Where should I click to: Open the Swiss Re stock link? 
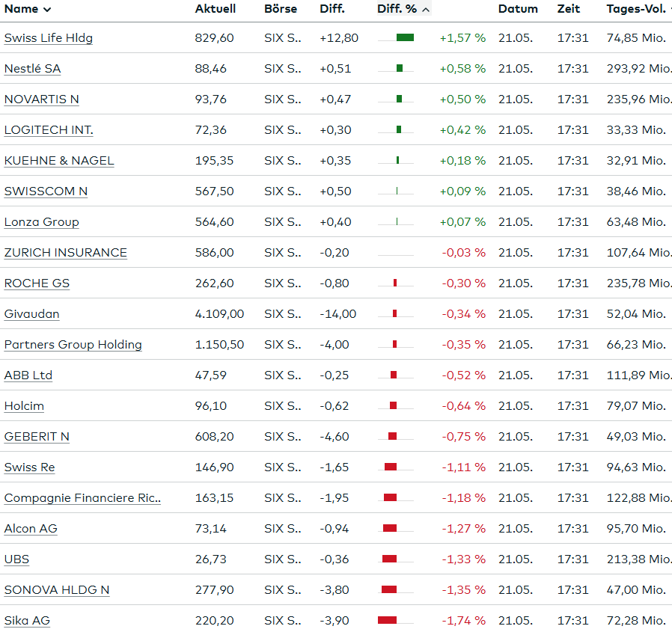tap(30, 467)
